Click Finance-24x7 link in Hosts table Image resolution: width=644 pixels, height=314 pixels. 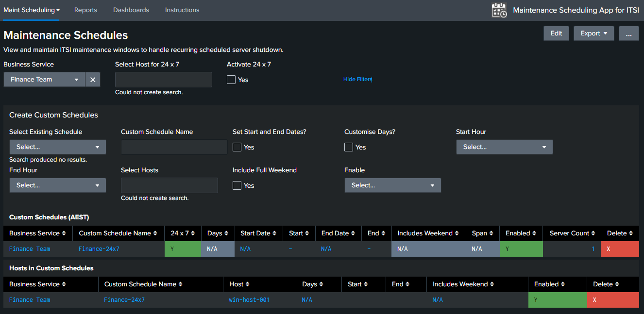(x=124, y=300)
